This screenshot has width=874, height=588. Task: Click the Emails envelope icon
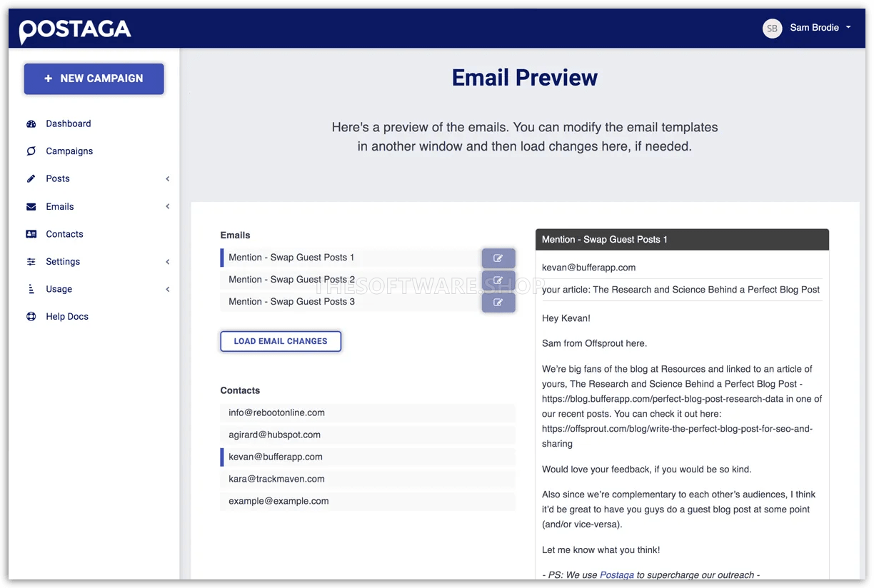pyautogui.click(x=31, y=207)
